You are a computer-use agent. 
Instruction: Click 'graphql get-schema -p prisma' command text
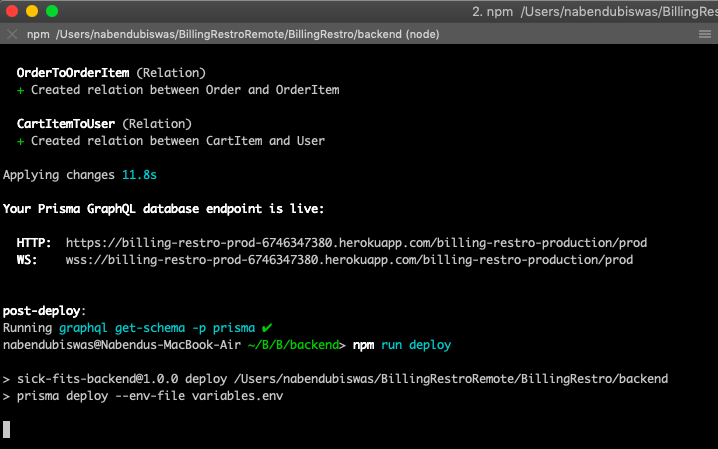(x=157, y=328)
